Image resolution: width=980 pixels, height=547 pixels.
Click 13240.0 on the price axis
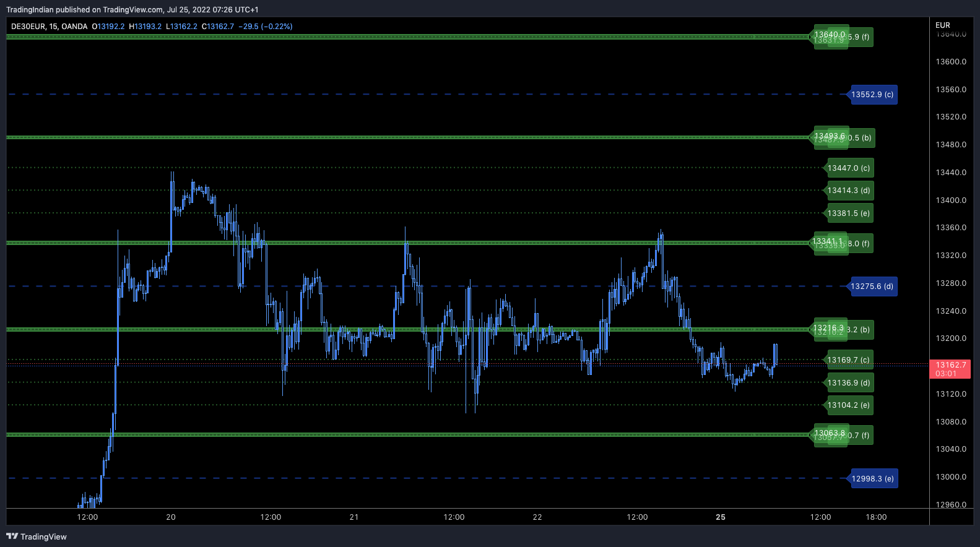click(951, 311)
